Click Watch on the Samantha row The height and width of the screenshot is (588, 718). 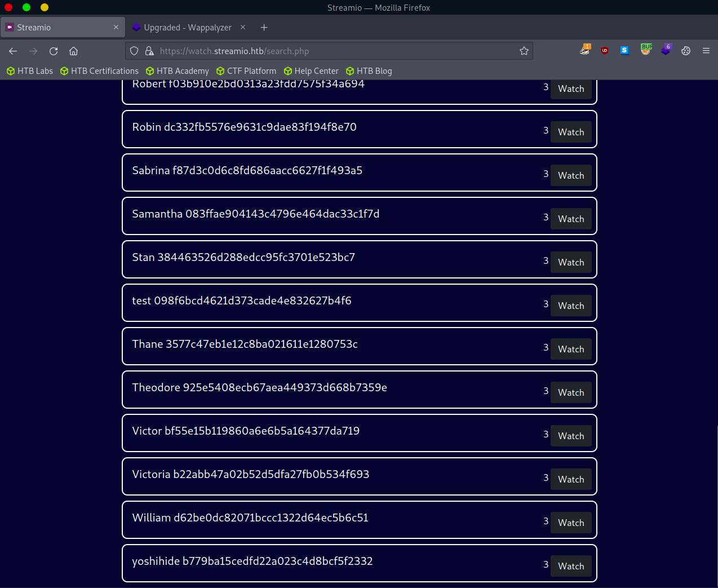coord(571,219)
